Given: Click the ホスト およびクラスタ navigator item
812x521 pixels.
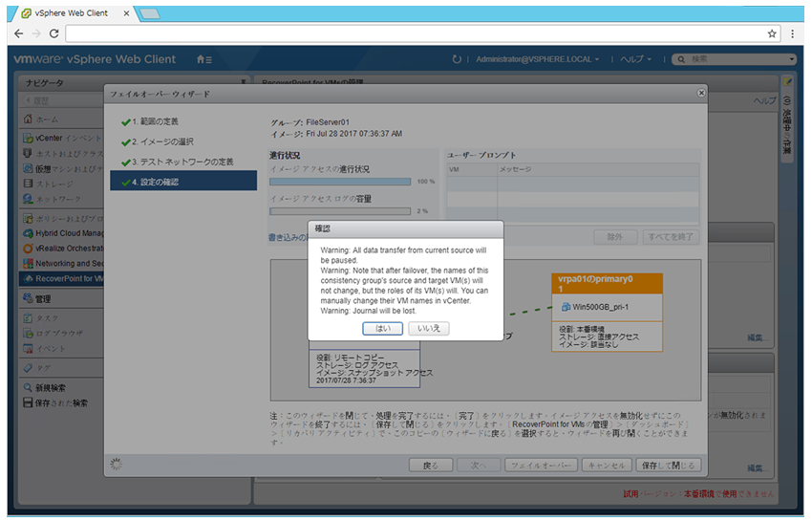Looking at the screenshot, I should [x=62, y=154].
